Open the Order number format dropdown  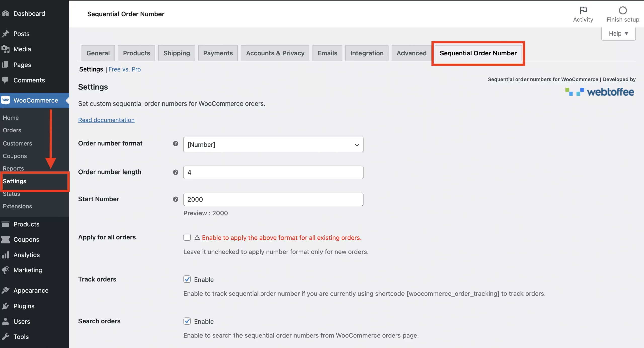point(273,145)
